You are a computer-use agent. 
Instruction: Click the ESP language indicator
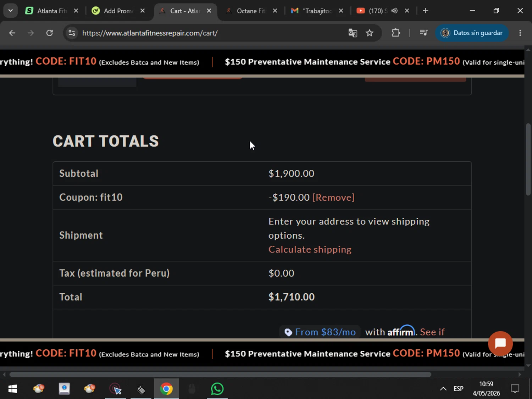[x=459, y=389]
